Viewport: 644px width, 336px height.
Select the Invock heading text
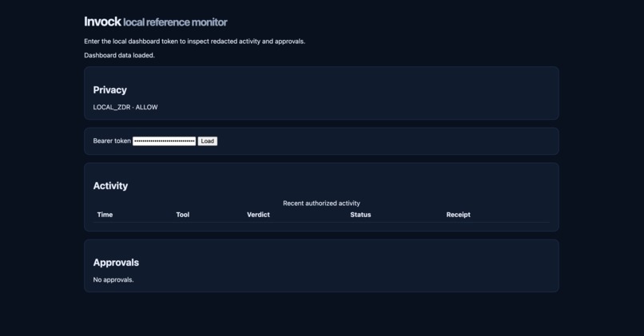102,22
